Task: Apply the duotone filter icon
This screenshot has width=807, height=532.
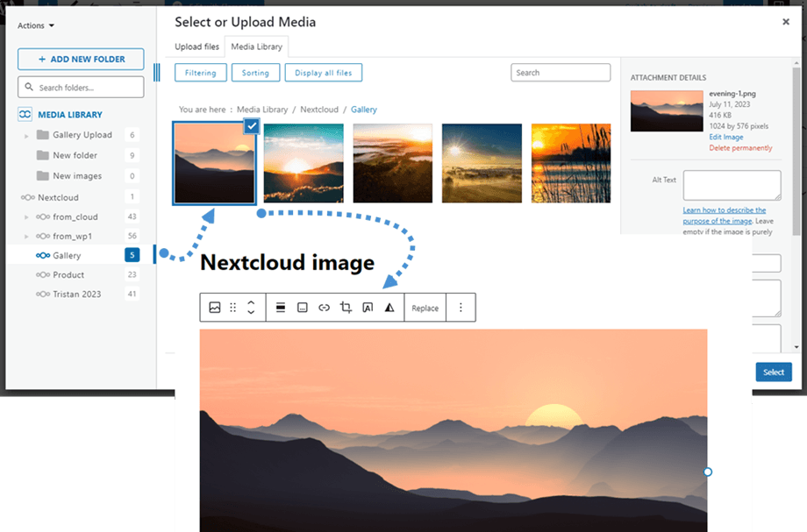Action: point(389,308)
